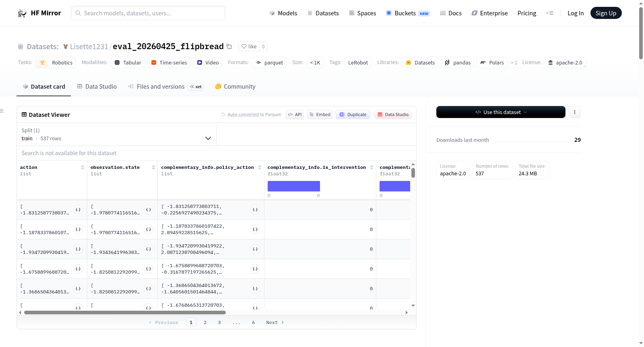Open Models in the top navigation
This screenshot has height=347, width=644.
click(283, 13)
